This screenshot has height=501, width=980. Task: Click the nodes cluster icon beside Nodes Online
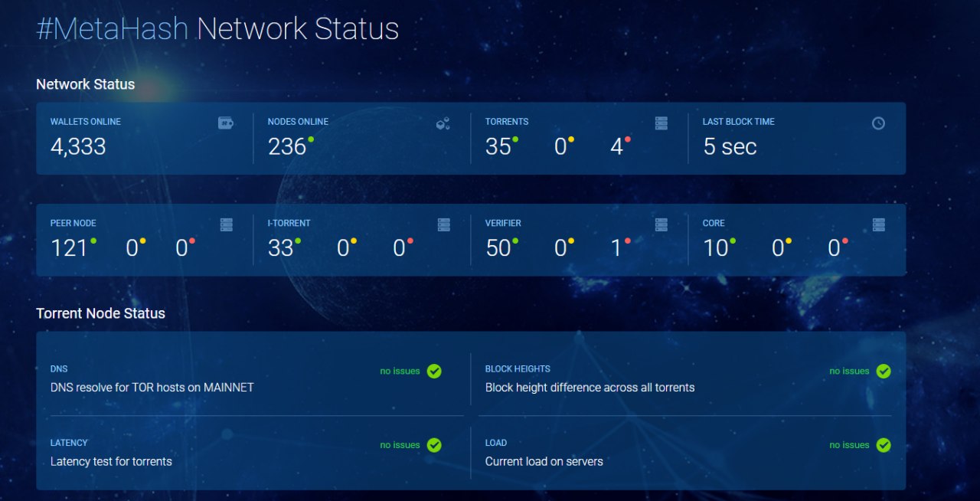pos(443,123)
